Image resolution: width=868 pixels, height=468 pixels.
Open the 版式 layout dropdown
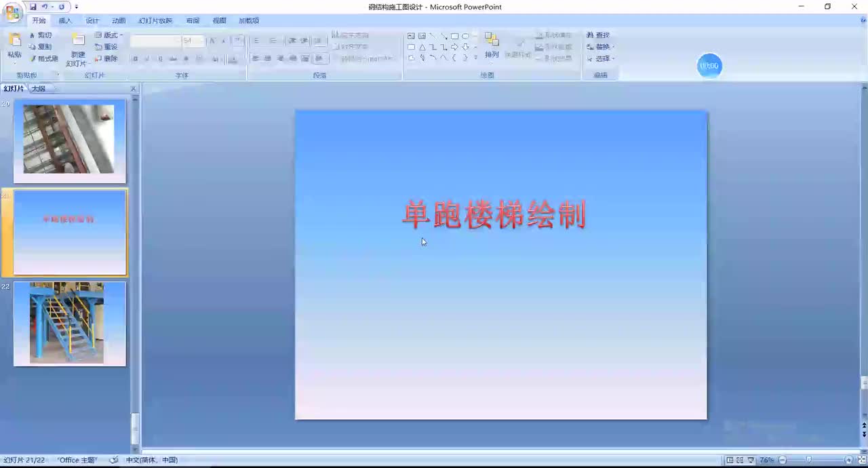[108, 35]
